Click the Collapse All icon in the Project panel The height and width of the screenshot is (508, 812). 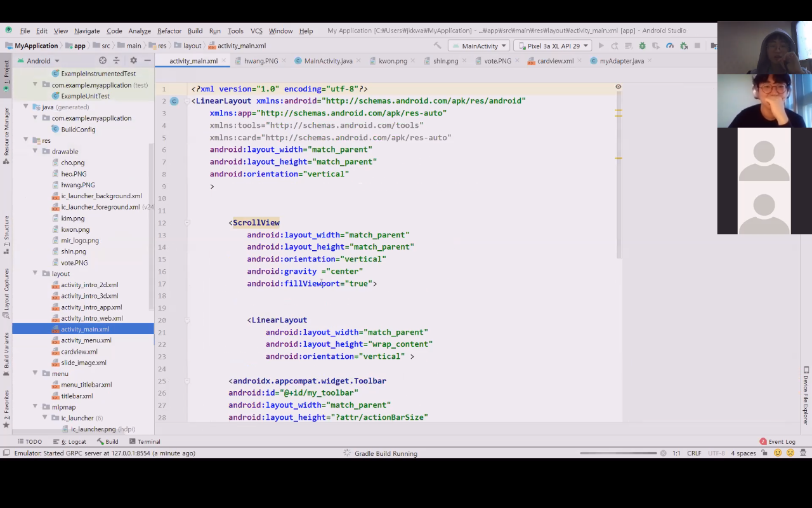[x=116, y=61]
